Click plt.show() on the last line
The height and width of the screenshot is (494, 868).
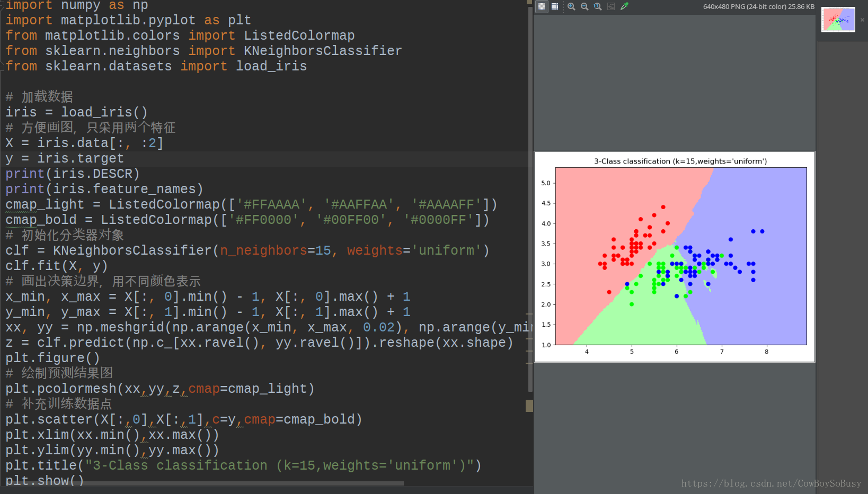(45, 480)
